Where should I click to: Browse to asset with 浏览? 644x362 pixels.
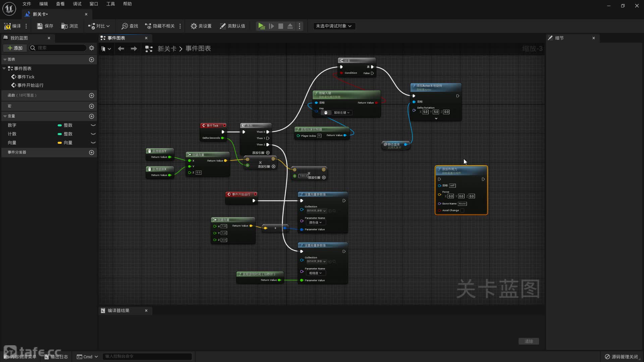[70, 26]
